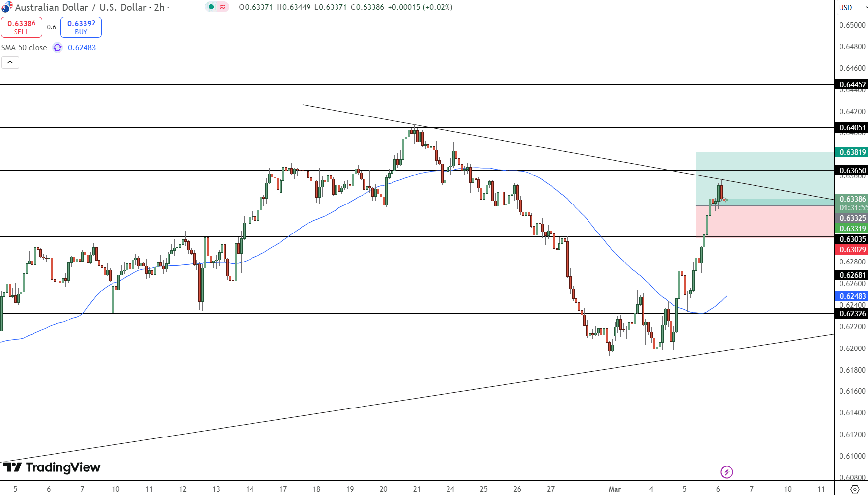Click the bar countdown timer 01:31:55
This screenshot has width=868, height=495.
click(x=853, y=208)
